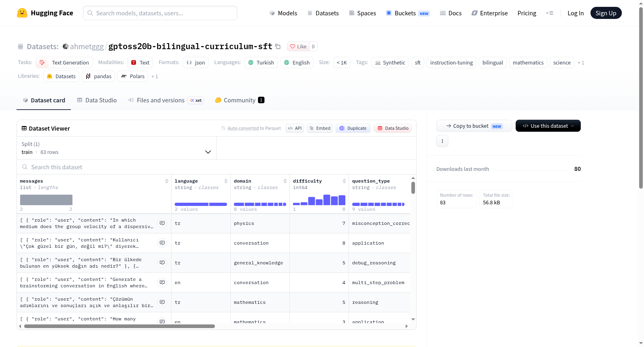
Task: Click the red Data Studio button in viewer
Action: [x=393, y=128]
